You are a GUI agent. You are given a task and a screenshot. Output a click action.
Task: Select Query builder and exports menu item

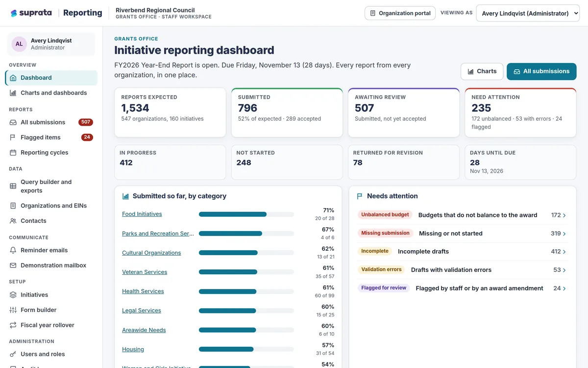coord(51,186)
